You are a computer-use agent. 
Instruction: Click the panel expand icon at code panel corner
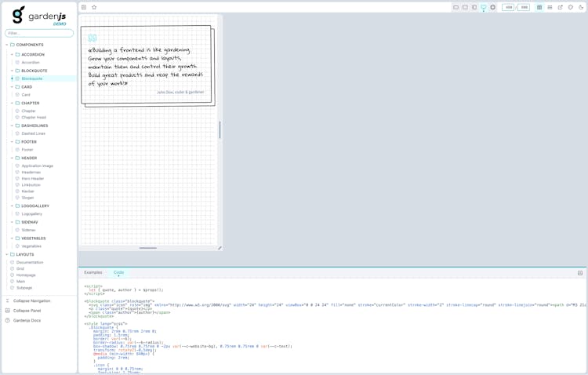click(x=580, y=273)
